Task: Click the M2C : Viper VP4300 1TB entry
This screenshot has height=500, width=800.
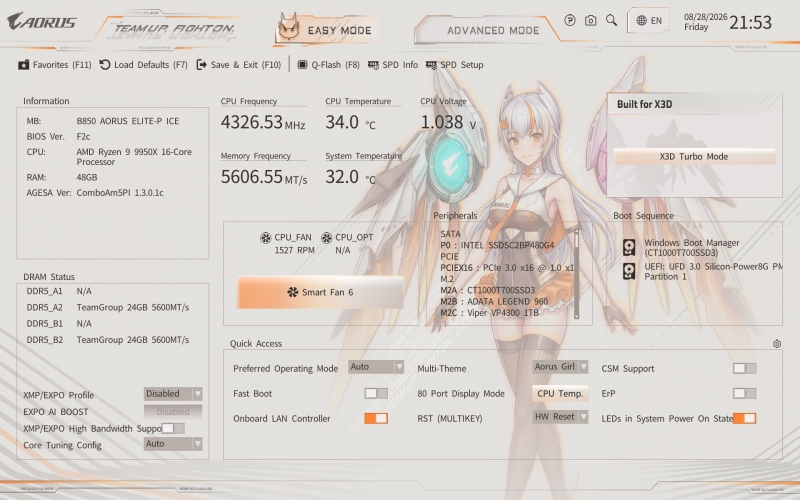Action: [489, 313]
